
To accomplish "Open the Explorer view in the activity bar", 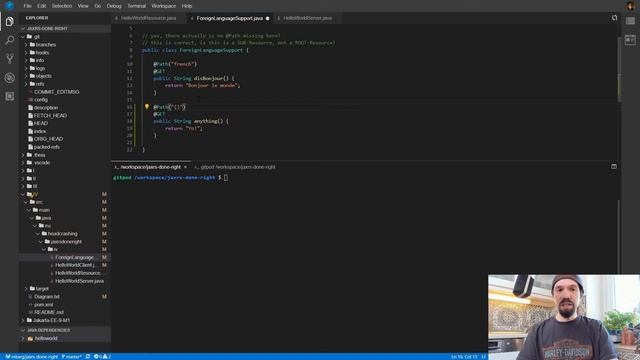I will point(9,21).
